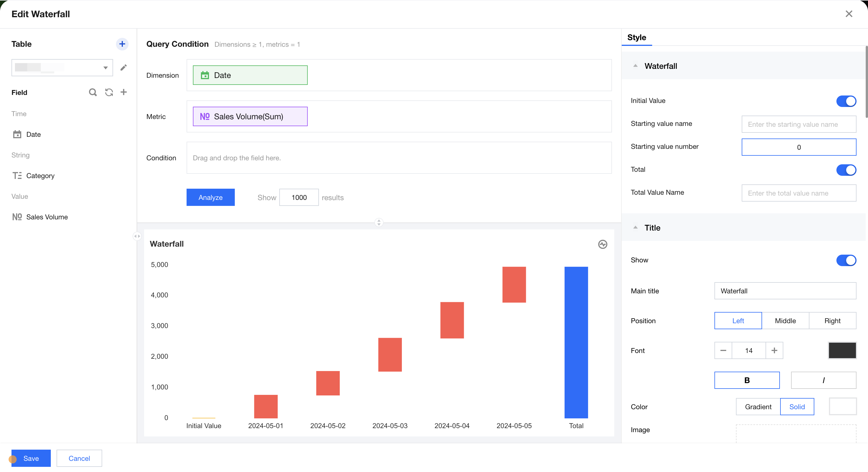This screenshot has height=472, width=868.
Task: Disable the title Show switch
Action: 846,260
